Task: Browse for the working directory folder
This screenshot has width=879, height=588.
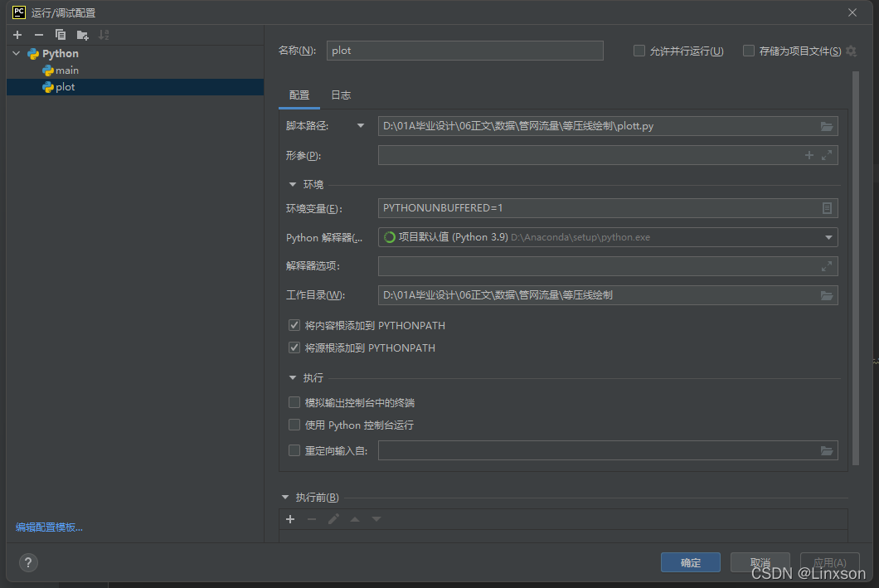Action: click(826, 295)
